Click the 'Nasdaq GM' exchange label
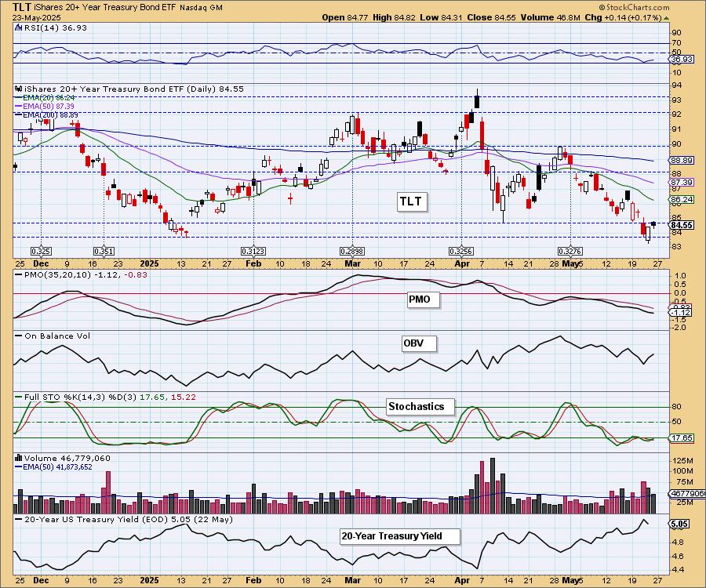 (201, 8)
